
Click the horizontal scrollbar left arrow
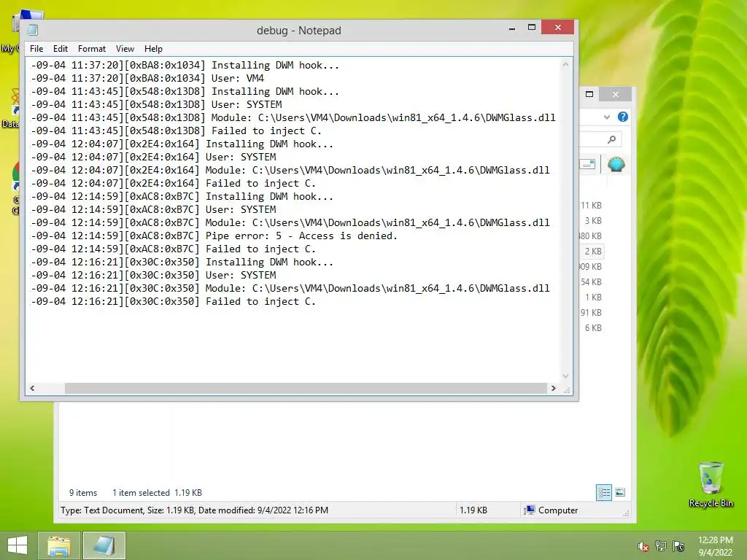32,388
